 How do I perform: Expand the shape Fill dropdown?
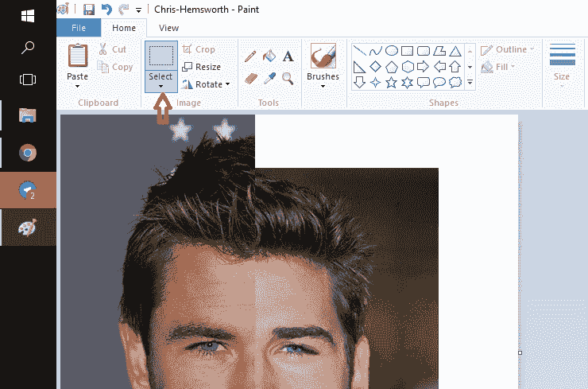pos(513,67)
